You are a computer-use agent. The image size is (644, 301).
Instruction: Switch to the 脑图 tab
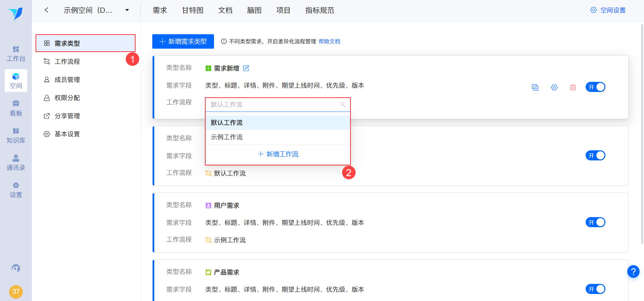click(254, 10)
